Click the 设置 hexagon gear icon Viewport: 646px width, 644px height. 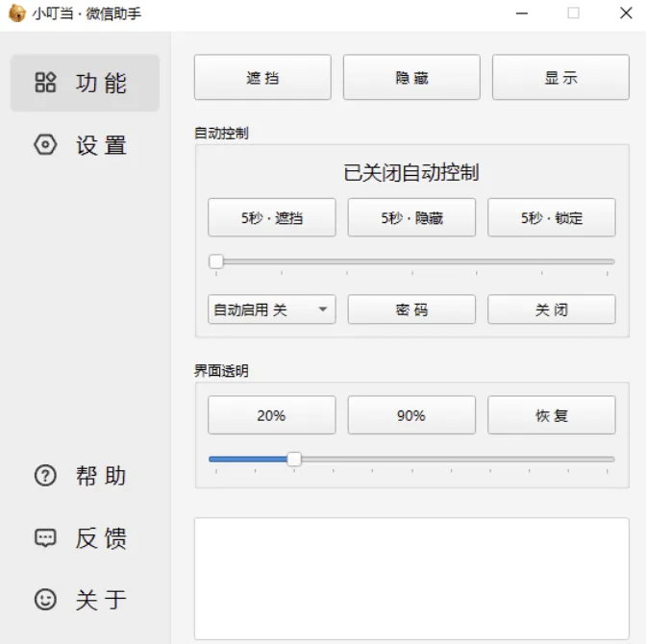coord(45,145)
